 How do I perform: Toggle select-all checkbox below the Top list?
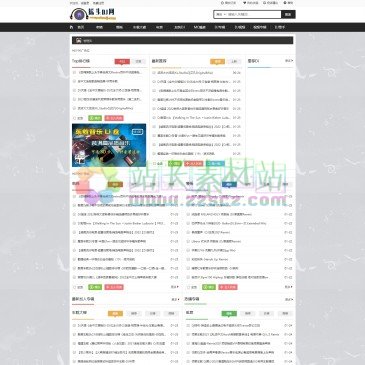pyautogui.click(x=74, y=118)
